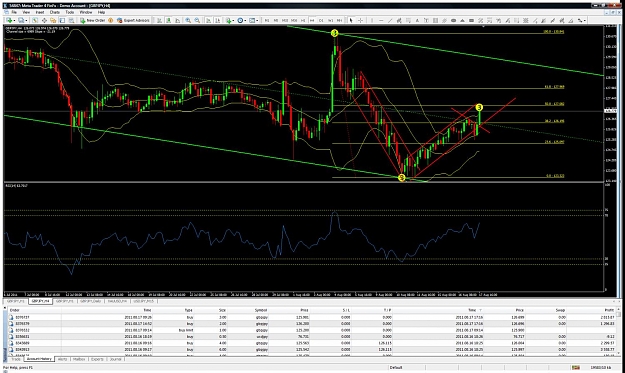Click the Zoom Out magnifier icon
The width and height of the screenshot is (625, 373).
tap(197, 20)
